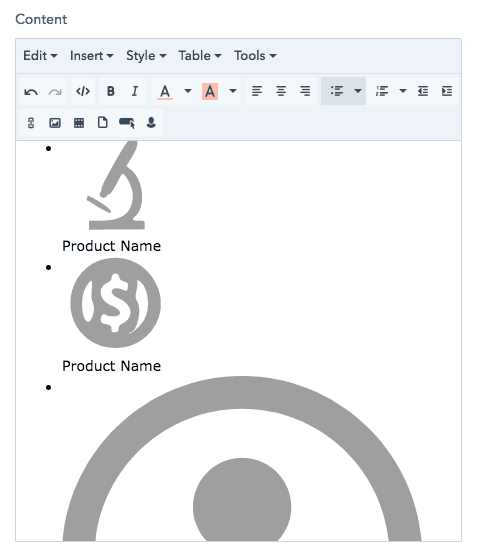Apply the background highlight color A button

point(210,92)
